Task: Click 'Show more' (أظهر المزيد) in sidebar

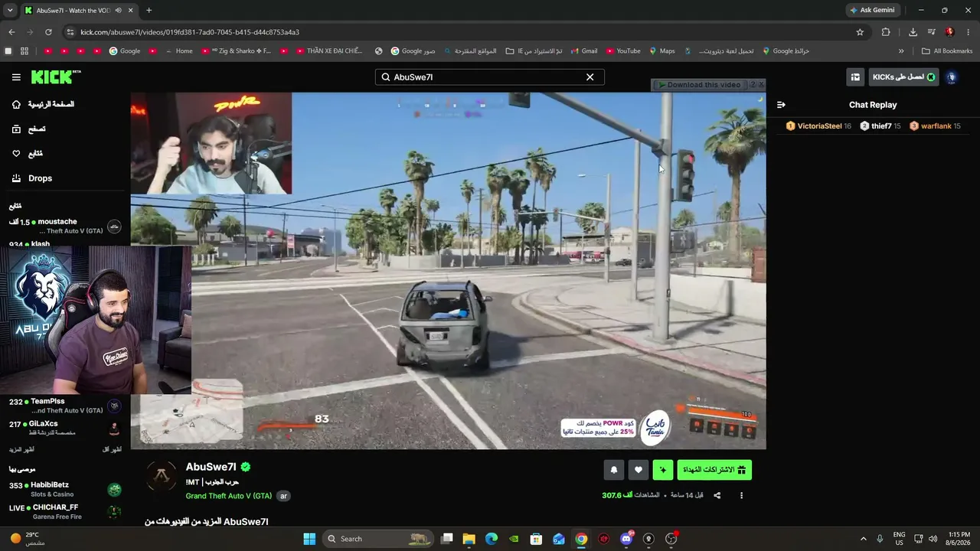Action: (x=21, y=450)
